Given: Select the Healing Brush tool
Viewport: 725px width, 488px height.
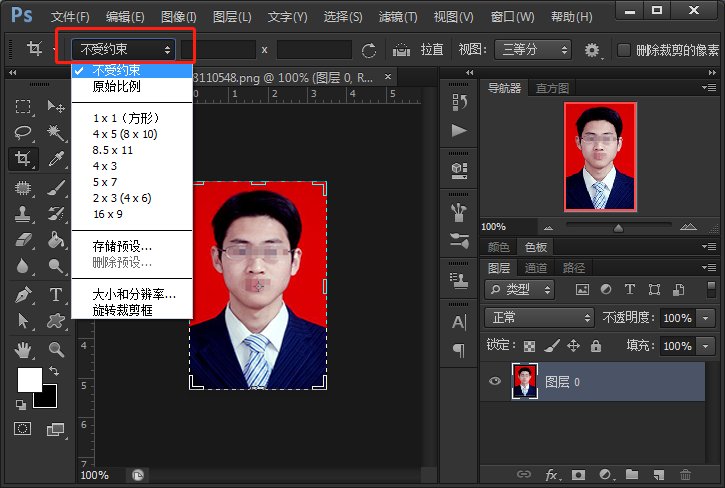Looking at the screenshot, I should tap(23, 188).
